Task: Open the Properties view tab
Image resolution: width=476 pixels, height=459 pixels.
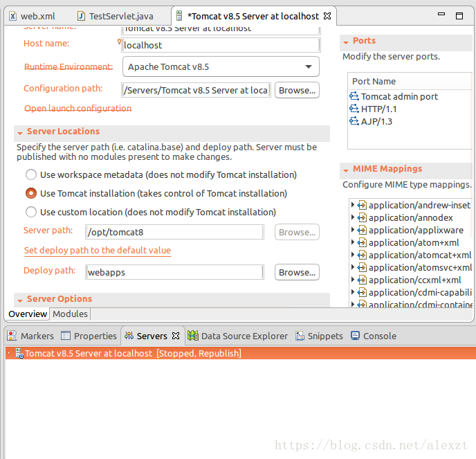Action: pos(89,336)
